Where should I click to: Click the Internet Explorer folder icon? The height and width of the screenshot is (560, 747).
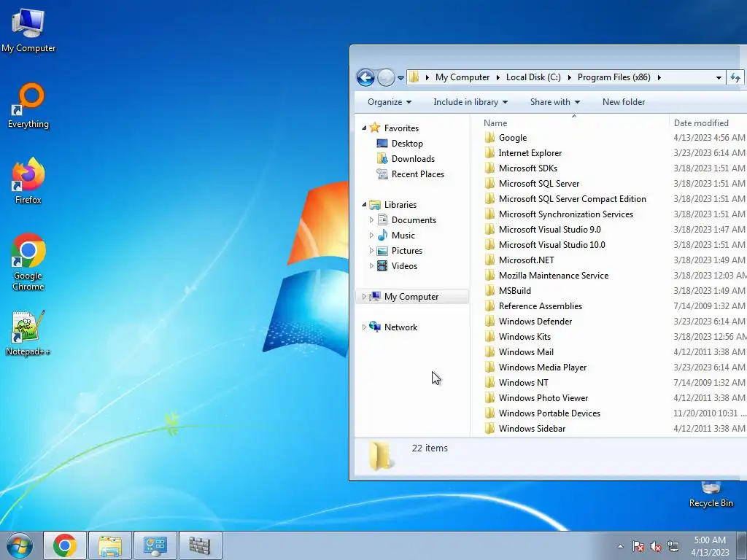(x=489, y=153)
